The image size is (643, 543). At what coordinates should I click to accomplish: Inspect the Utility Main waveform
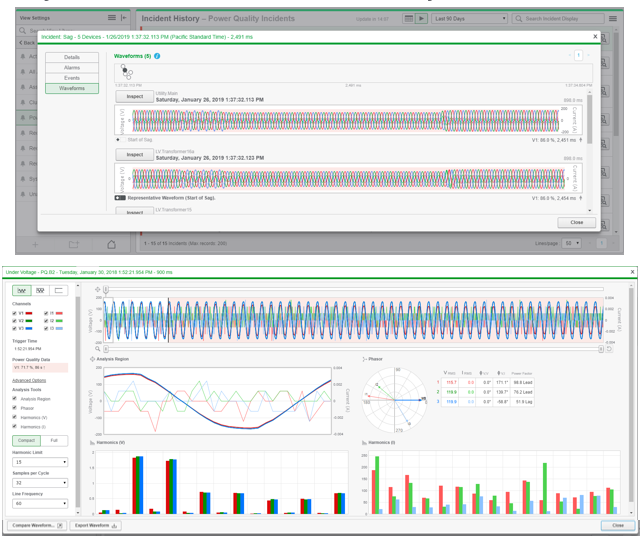135,96
